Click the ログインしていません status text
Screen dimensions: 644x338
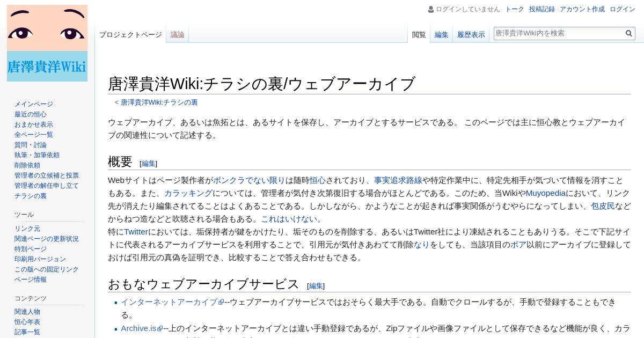[468, 9]
